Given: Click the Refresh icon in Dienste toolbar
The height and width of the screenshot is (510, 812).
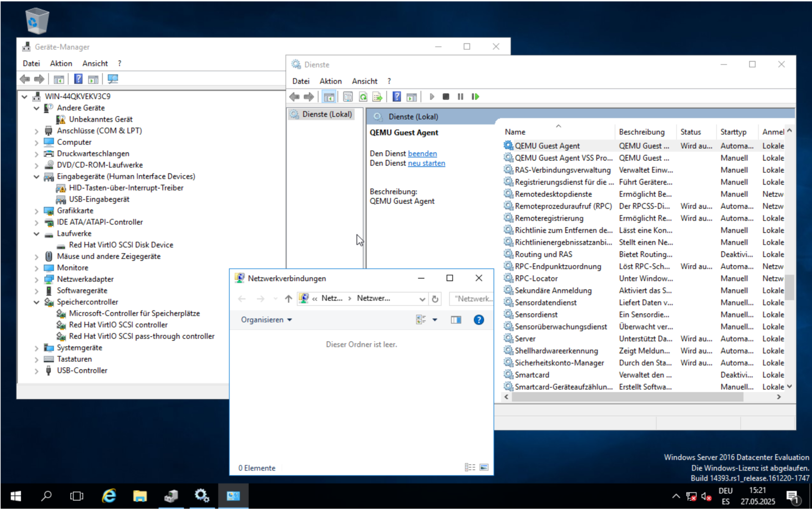Looking at the screenshot, I should pos(363,97).
